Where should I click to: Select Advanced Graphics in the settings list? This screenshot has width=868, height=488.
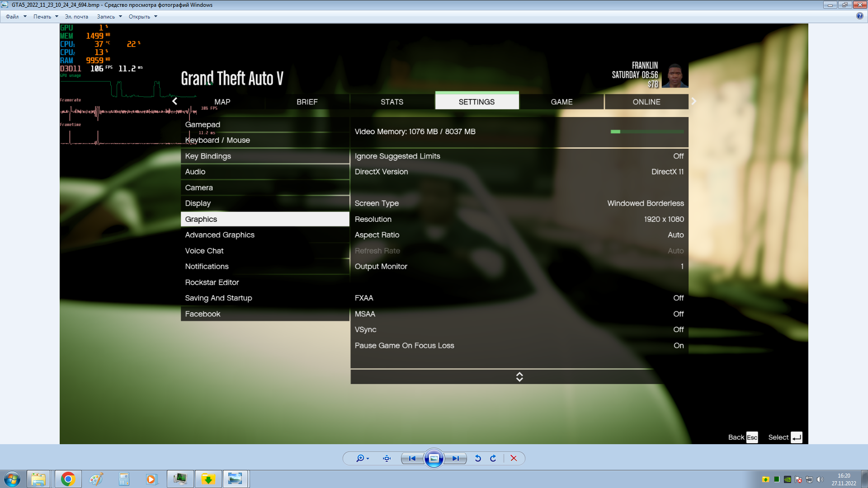(x=220, y=235)
